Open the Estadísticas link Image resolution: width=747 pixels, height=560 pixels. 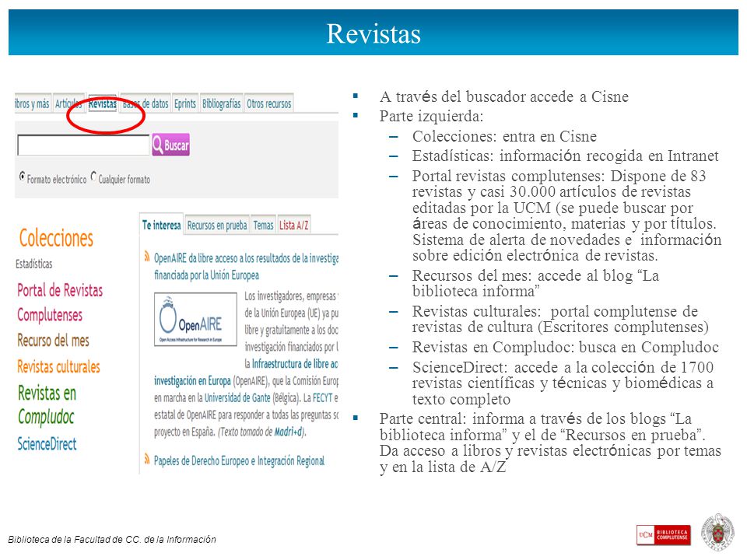[33, 264]
